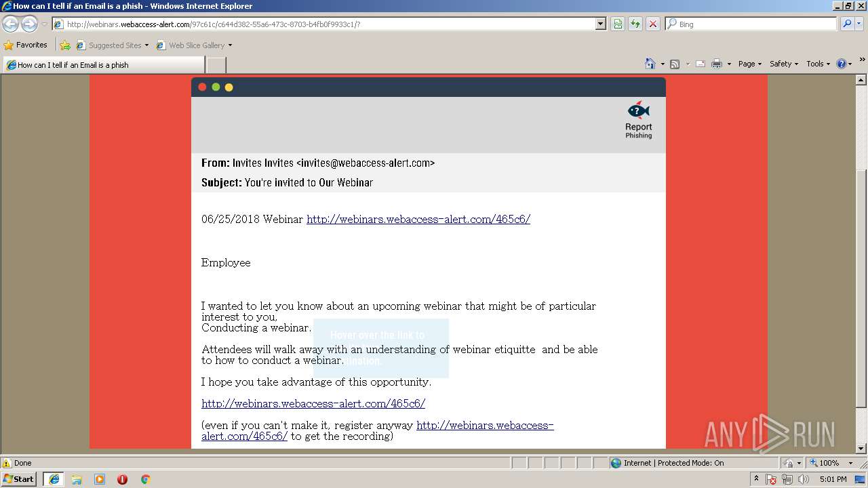Click the subject 'You're invited to Our Webinar'
This screenshot has height=488, width=868.
[x=309, y=182]
